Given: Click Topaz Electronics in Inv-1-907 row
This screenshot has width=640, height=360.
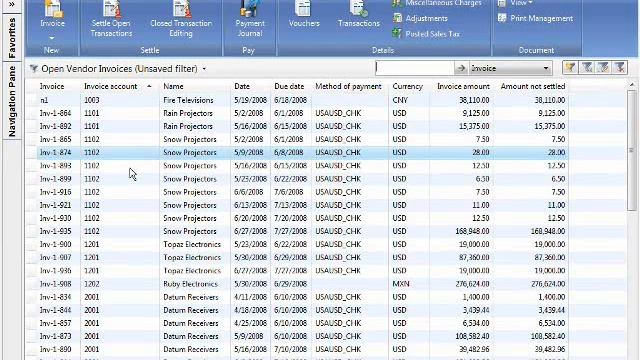Looking at the screenshot, I should point(192,258).
